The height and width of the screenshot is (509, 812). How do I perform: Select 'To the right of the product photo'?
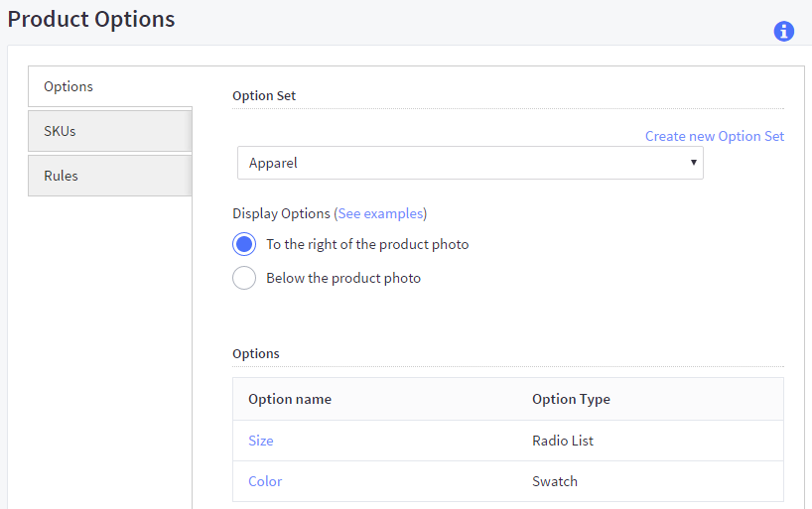point(244,244)
